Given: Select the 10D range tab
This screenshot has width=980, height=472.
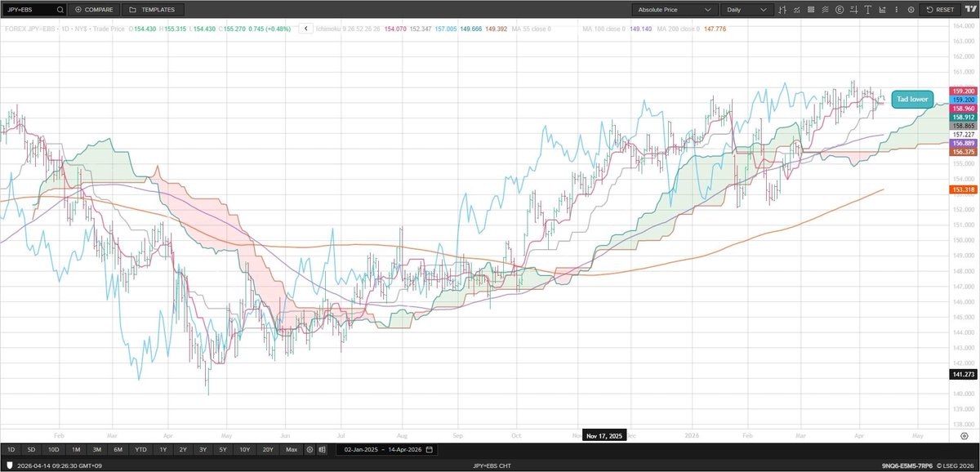Looking at the screenshot, I should (x=53, y=449).
